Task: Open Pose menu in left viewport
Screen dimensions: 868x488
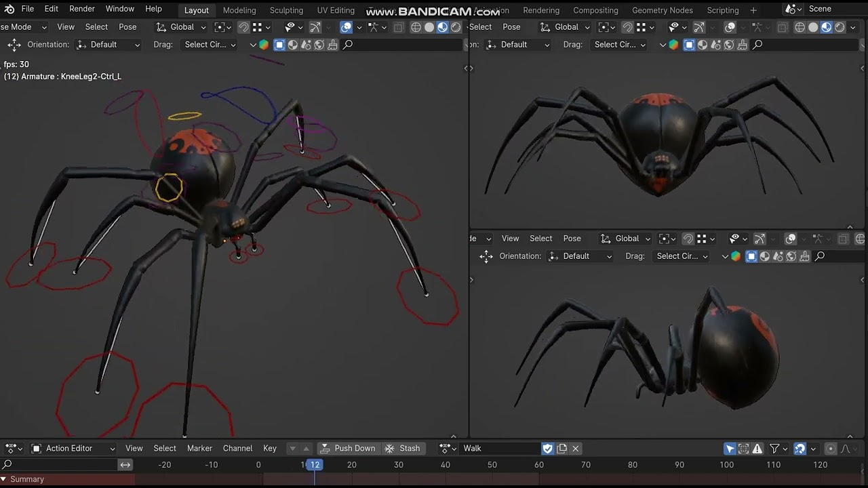Action: (127, 27)
